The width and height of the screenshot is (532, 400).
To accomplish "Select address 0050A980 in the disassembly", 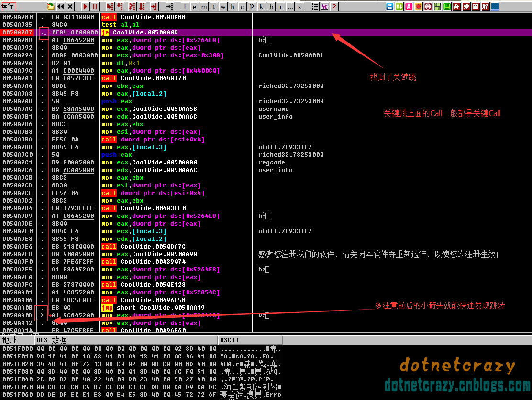I will 18,17.
